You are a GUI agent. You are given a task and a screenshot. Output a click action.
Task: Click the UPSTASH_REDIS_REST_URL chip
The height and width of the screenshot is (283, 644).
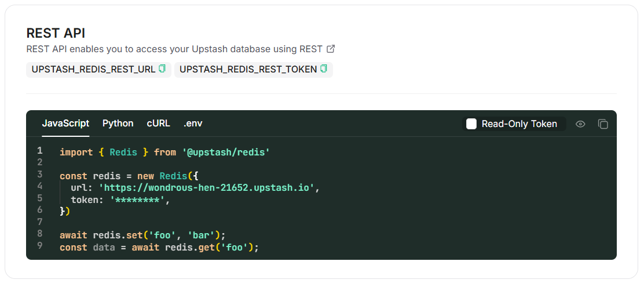pyautogui.click(x=98, y=69)
